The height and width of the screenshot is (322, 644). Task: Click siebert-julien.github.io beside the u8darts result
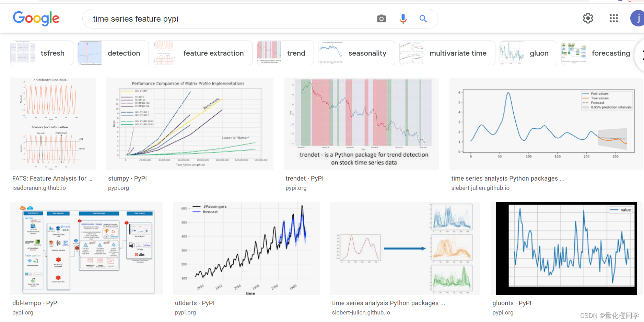point(361,312)
